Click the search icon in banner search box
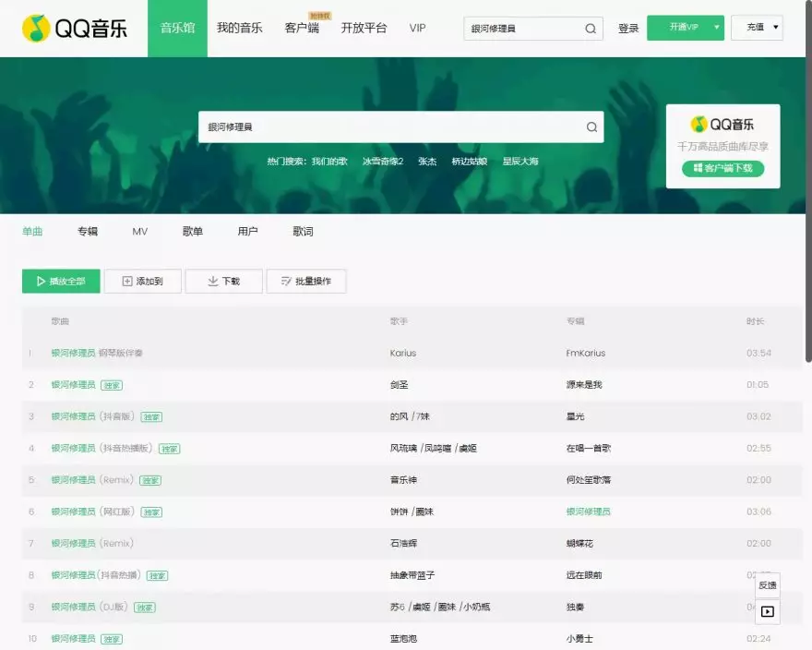This screenshot has height=650, width=812. [591, 127]
